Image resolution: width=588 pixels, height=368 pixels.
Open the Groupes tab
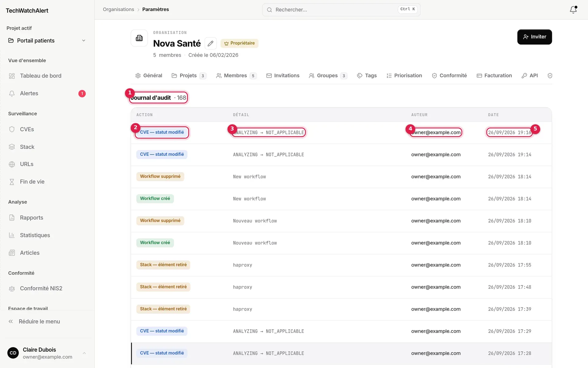click(x=328, y=76)
